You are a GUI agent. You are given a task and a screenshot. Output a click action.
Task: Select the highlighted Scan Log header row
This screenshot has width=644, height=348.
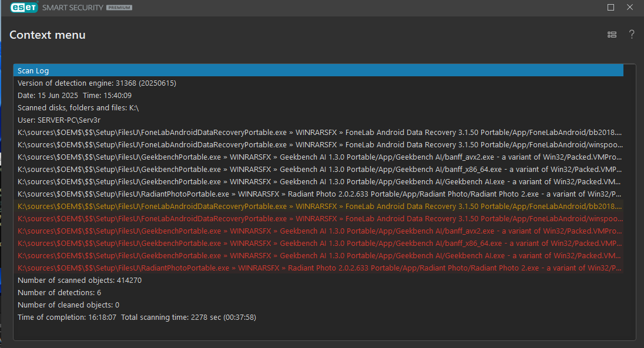pos(318,70)
